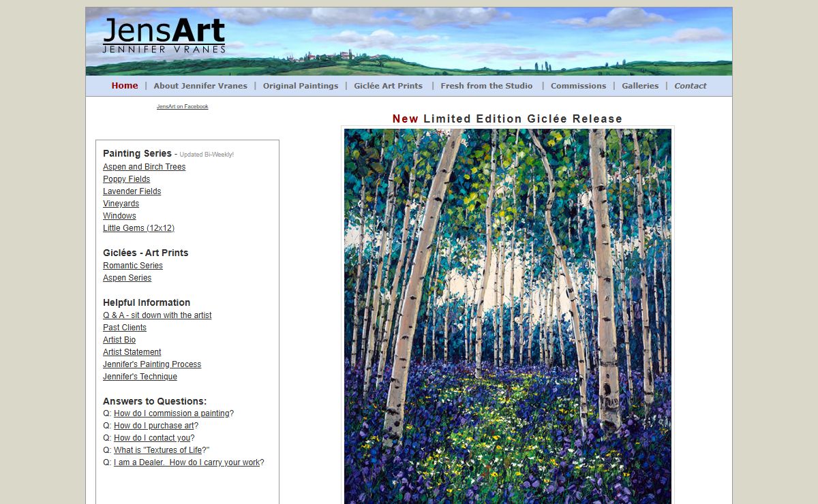This screenshot has height=504, width=818.
Task: Open the Romantic Series giclées
Action: [x=133, y=266]
